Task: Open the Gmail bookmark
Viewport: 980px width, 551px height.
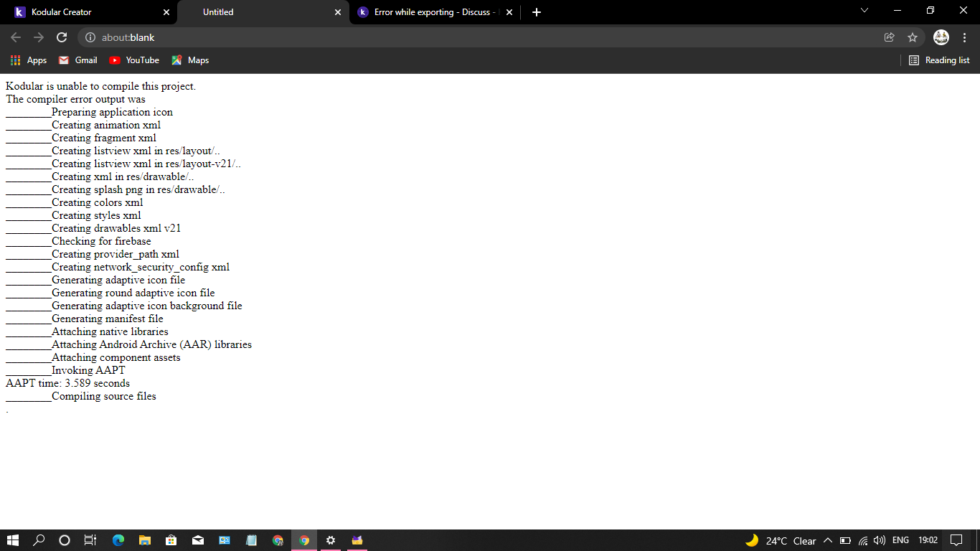Action: tap(77, 60)
